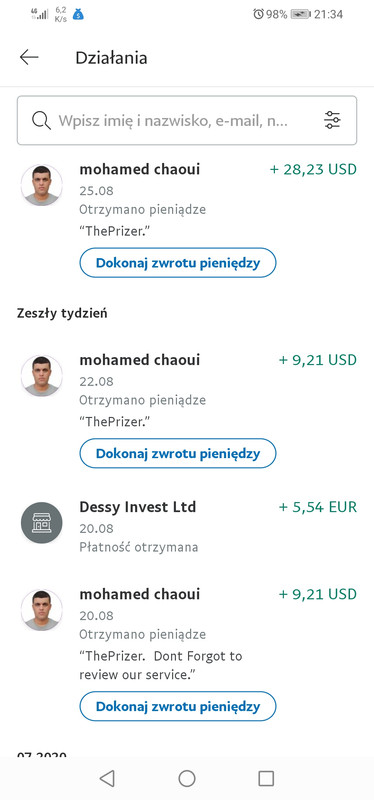Tap the Android back triangle navigation button
This screenshot has width=374, height=800.
pyautogui.click(x=107, y=778)
